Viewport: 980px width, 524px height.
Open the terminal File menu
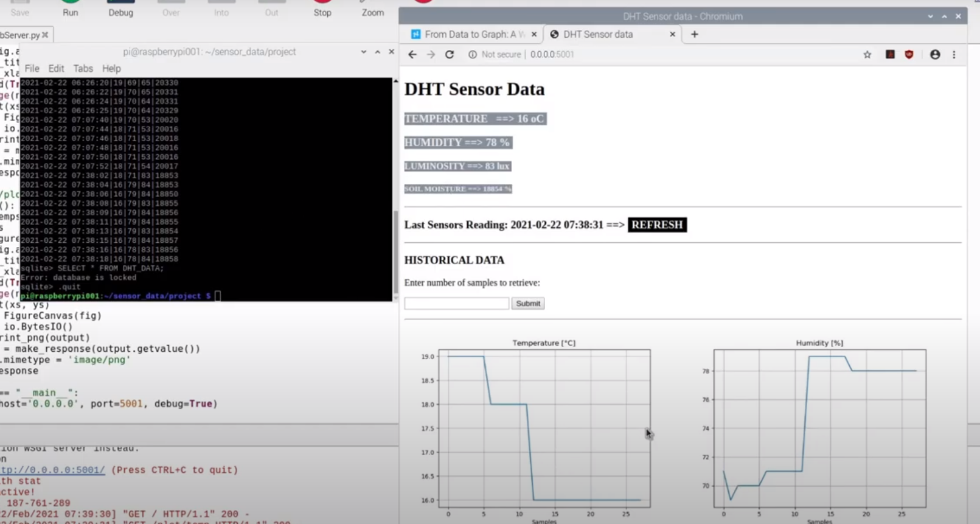coord(32,69)
